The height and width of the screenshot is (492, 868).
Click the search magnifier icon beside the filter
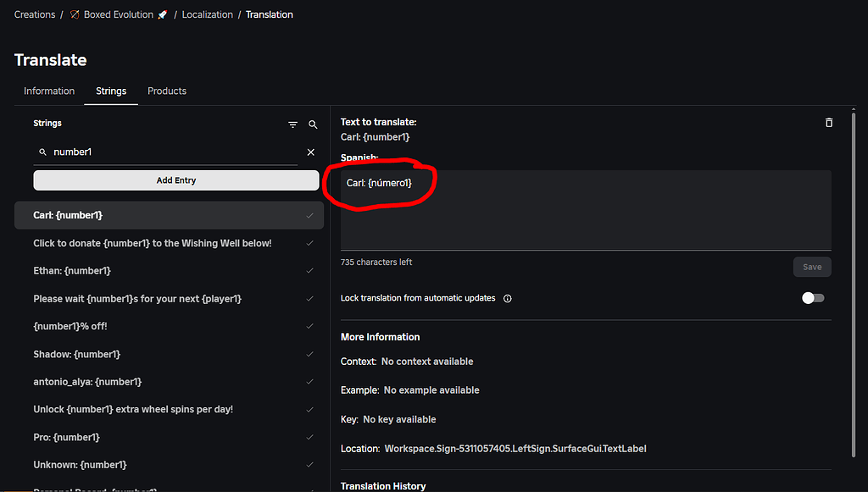point(312,124)
